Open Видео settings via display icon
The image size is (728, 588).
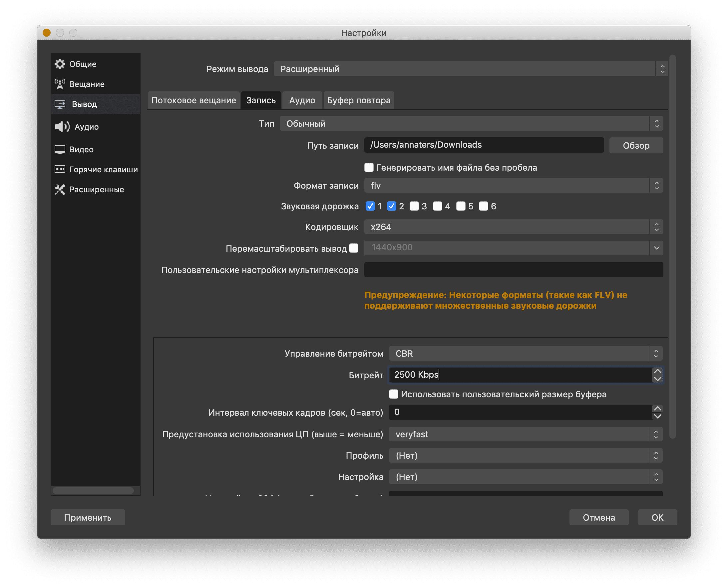click(x=60, y=149)
